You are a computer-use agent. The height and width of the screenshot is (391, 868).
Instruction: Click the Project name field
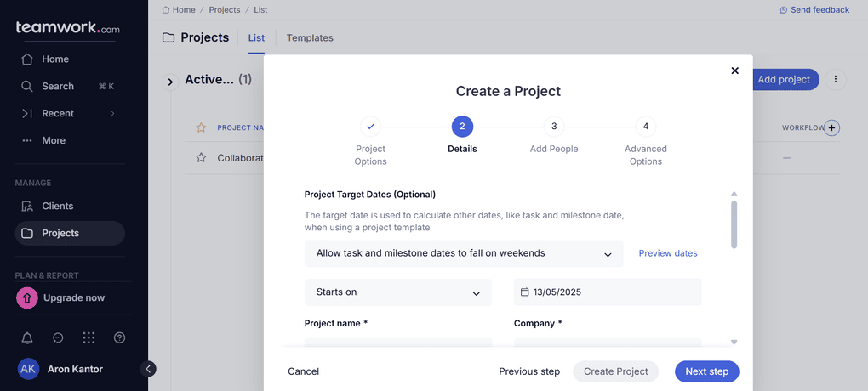tap(398, 343)
